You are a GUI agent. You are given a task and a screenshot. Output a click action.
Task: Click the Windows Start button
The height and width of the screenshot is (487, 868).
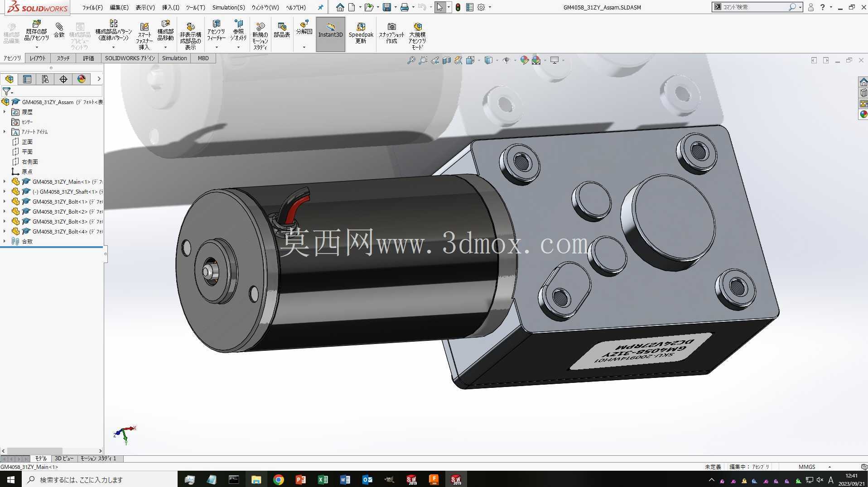[11, 479]
